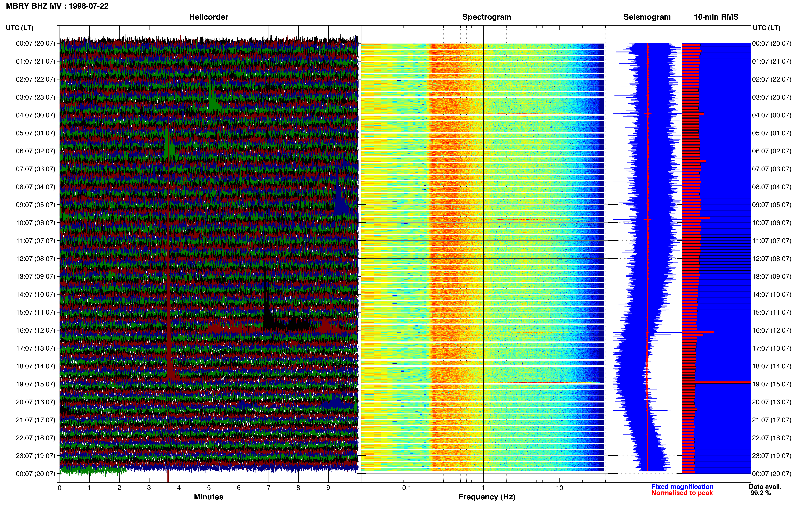Select left time label '13:07 (09:07)'
812x508 pixels.
click(36, 277)
